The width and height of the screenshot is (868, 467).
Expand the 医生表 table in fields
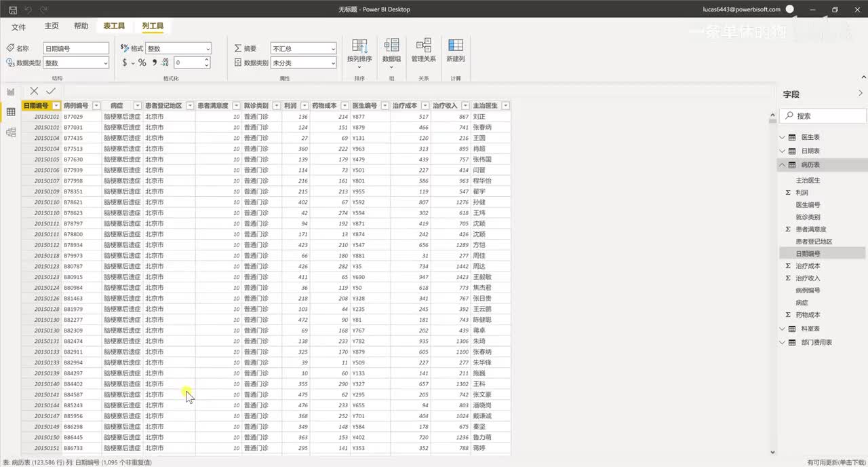tap(781, 137)
